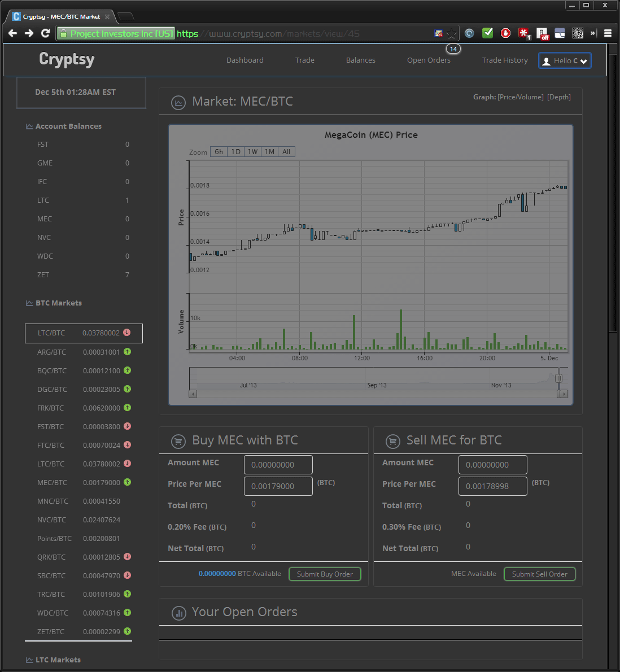The width and height of the screenshot is (620, 672).
Task: Show the Price/Volume graph
Action: point(520,97)
